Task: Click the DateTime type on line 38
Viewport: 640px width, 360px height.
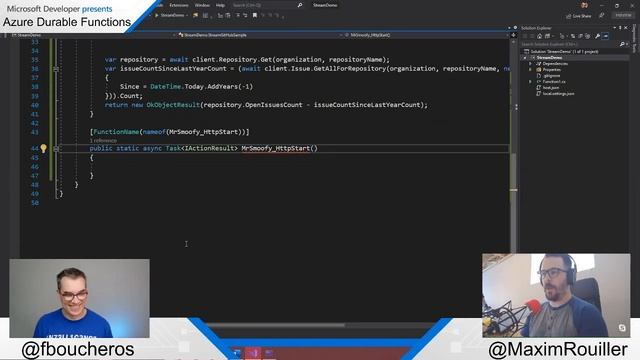Action: point(166,87)
